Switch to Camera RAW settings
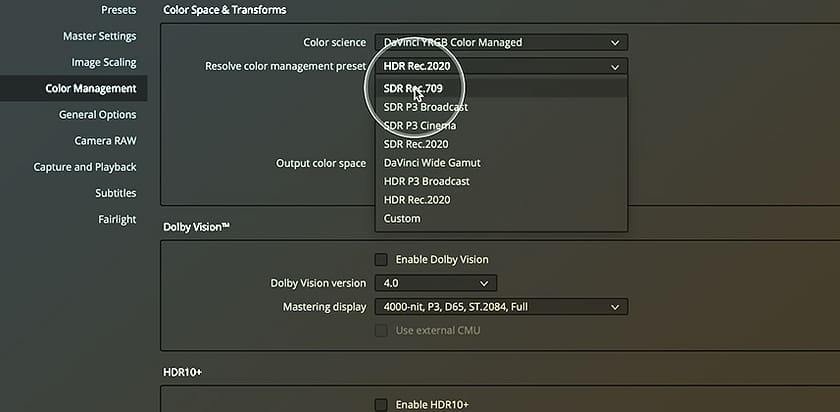 [x=105, y=141]
